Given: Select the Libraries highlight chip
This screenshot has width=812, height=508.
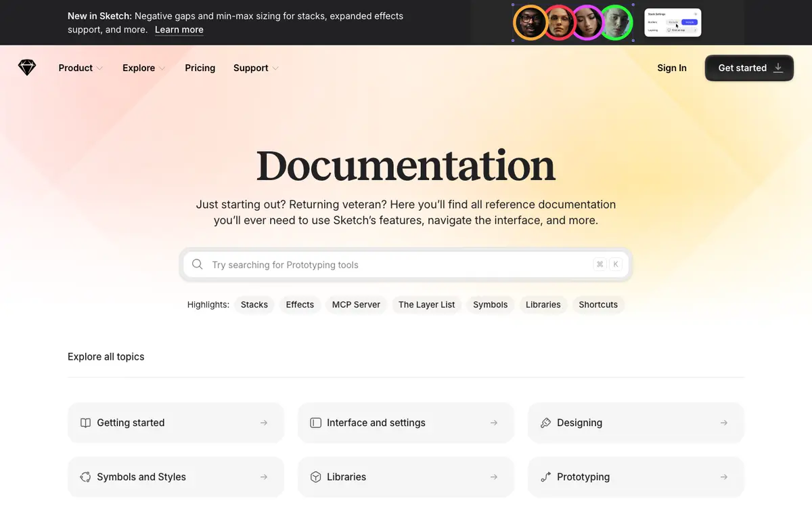Looking at the screenshot, I should click(543, 305).
